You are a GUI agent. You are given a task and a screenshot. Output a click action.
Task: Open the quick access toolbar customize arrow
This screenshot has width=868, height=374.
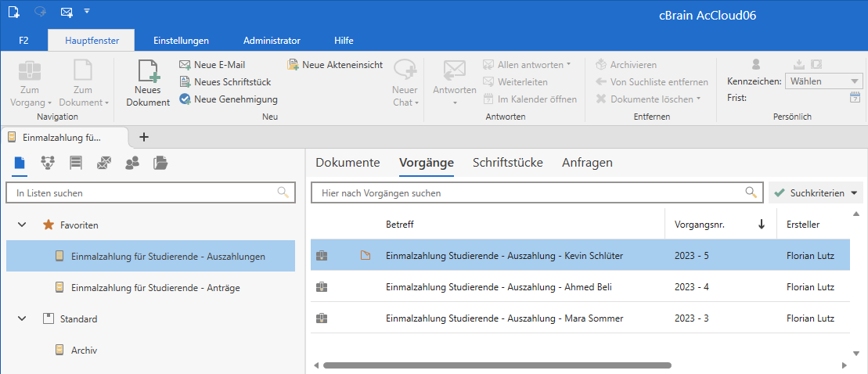pos(87,11)
